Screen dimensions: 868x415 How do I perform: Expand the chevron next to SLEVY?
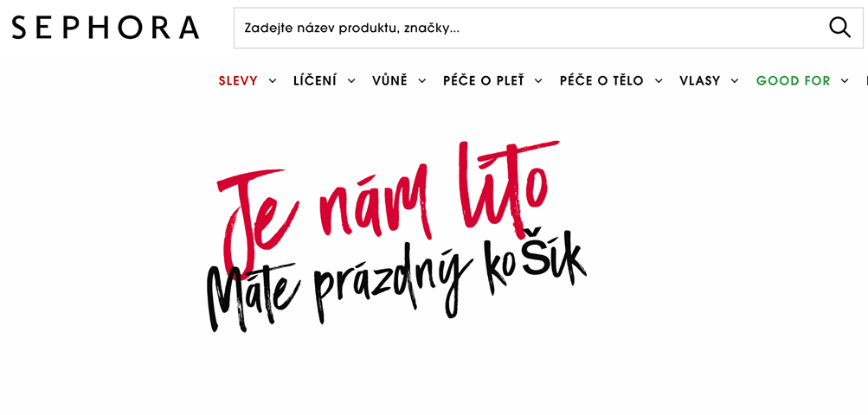coord(273,80)
